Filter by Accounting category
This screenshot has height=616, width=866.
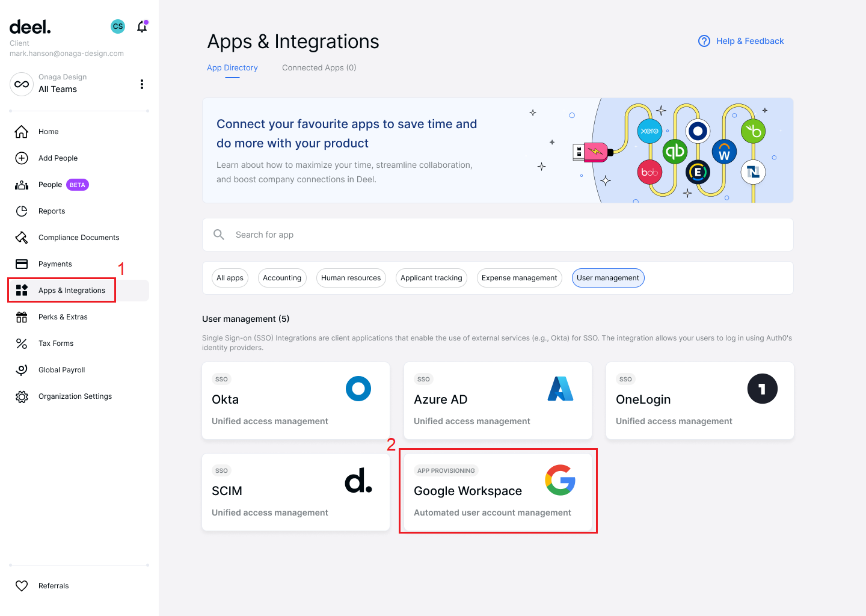click(x=282, y=278)
